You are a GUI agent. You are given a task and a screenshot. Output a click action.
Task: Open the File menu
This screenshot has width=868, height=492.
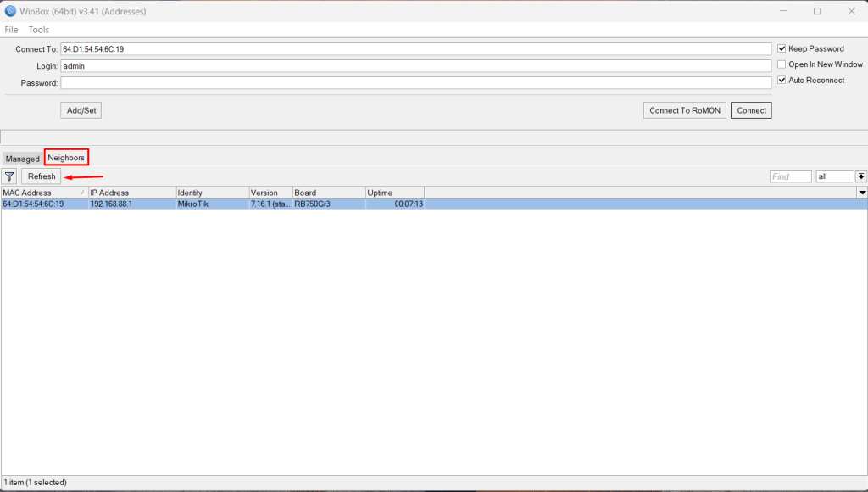(11, 30)
